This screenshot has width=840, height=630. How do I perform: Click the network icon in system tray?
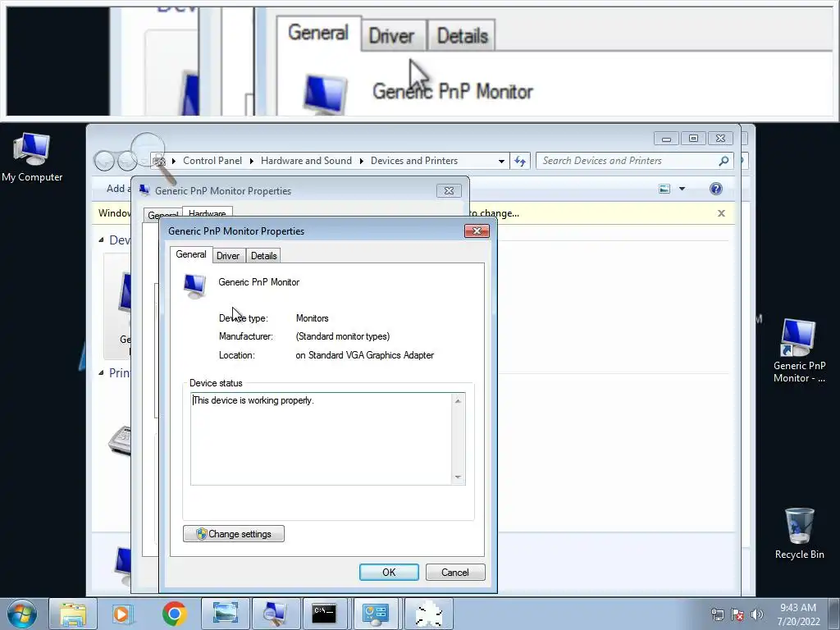[717, 614]
